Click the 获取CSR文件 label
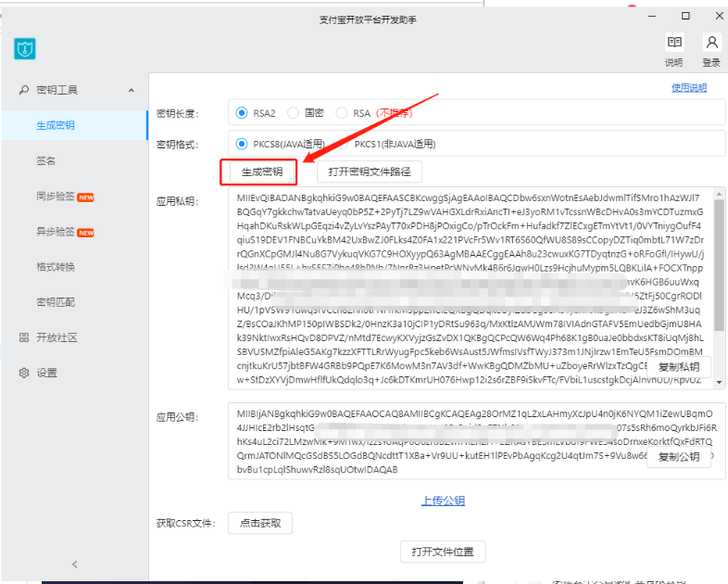Viewport: 728px width, 584px height. pos(186,524)
